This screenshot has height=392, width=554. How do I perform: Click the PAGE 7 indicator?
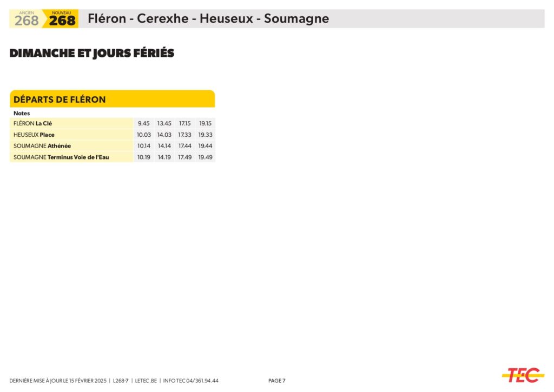tap(277, 381)
